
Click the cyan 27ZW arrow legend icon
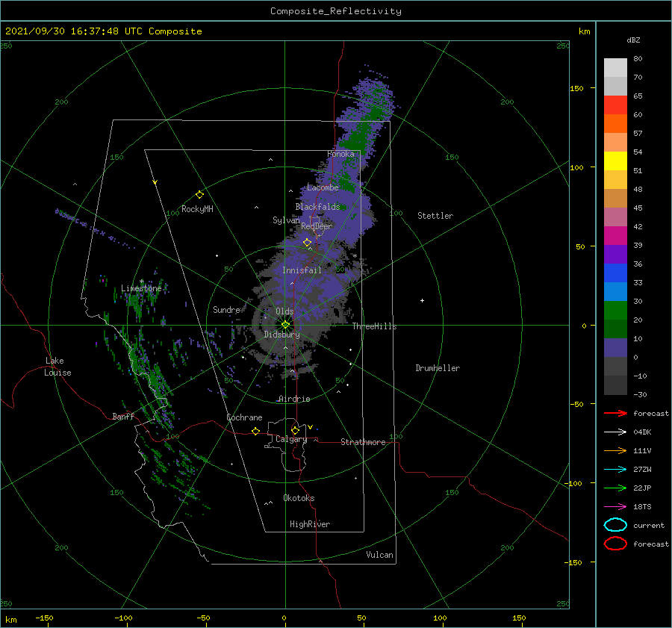pyautogui.click(x=615, y=470)
